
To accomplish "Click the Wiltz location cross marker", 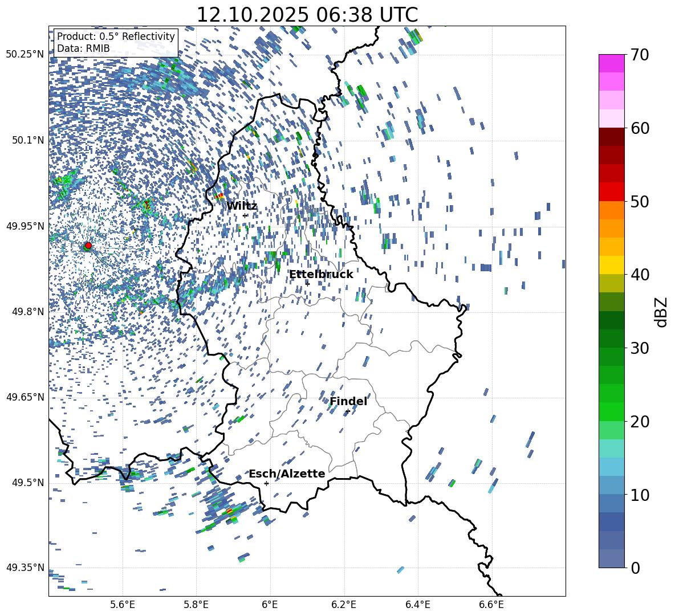I will tap(245, 215).
